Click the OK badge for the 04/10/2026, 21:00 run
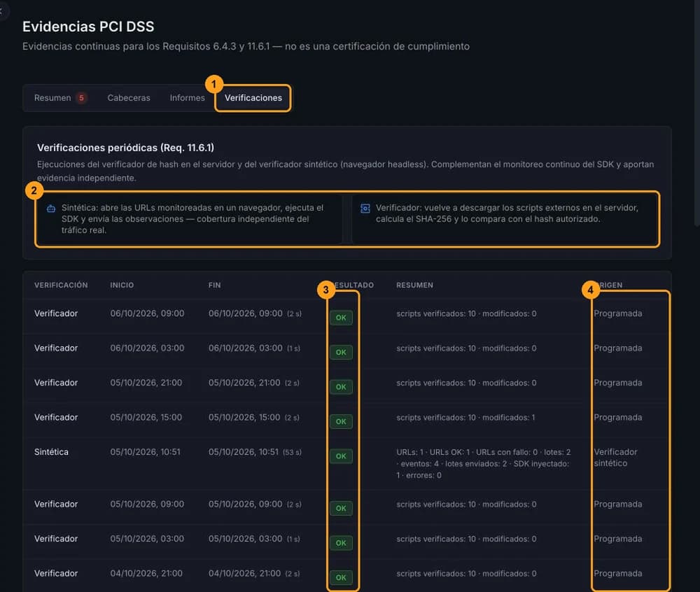 (341, 577)
